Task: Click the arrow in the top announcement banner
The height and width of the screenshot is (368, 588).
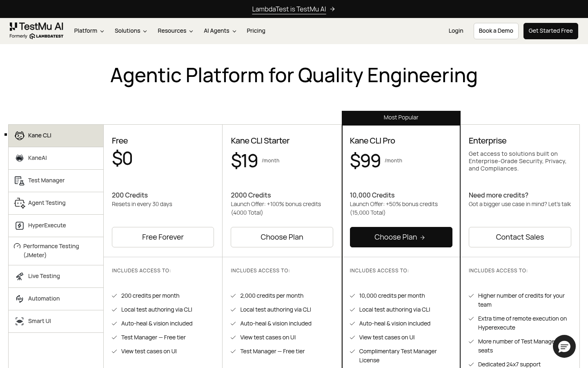Action: coord(332,9)
